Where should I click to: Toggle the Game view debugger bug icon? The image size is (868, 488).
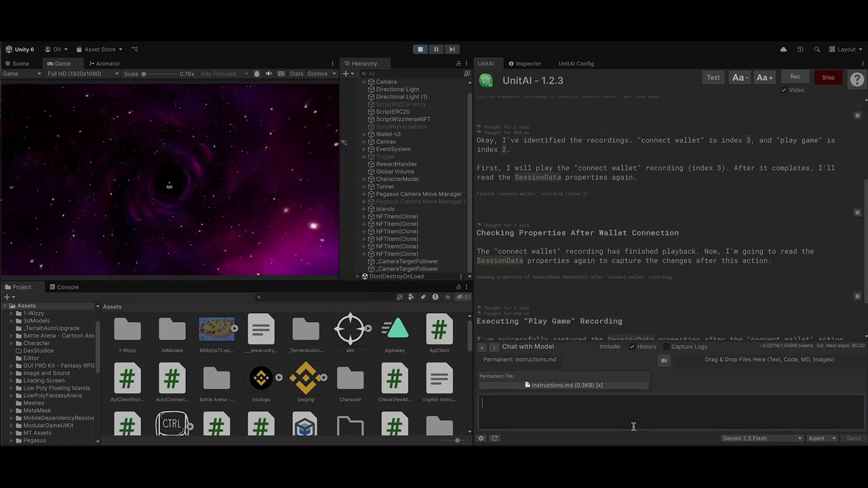coord(256,74)
